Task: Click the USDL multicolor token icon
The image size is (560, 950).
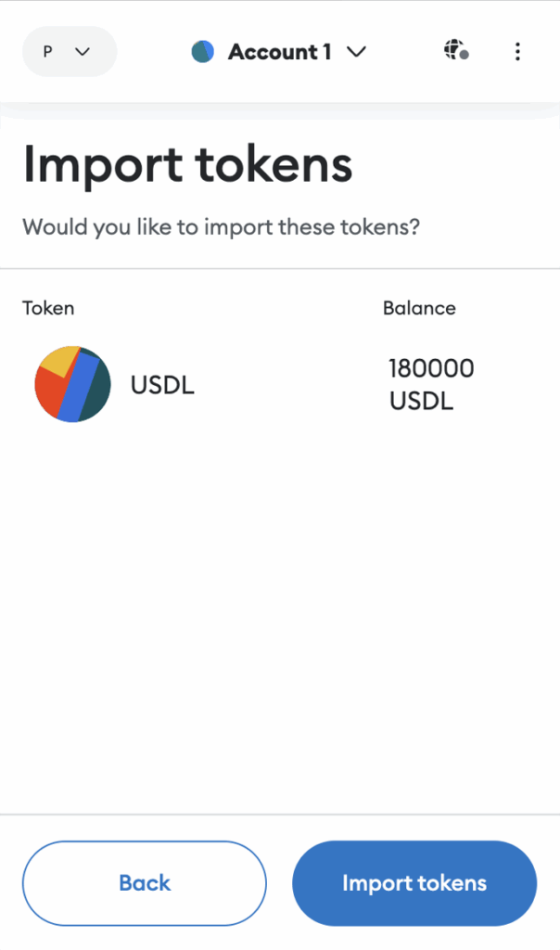Action: [72, 384]
